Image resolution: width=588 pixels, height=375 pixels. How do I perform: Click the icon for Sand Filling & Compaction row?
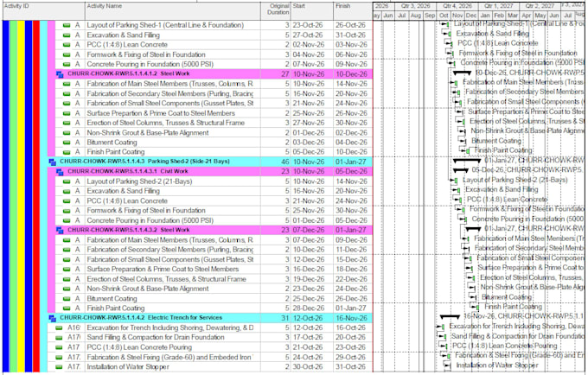59,338
